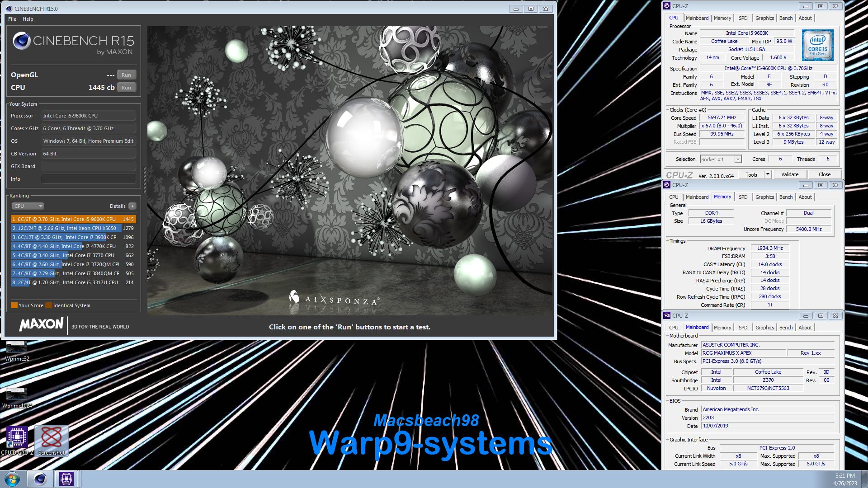Click title bar icon of bottom CPU-Z window
This screenshot has width=868, height=488.
[x=667, y=315]
